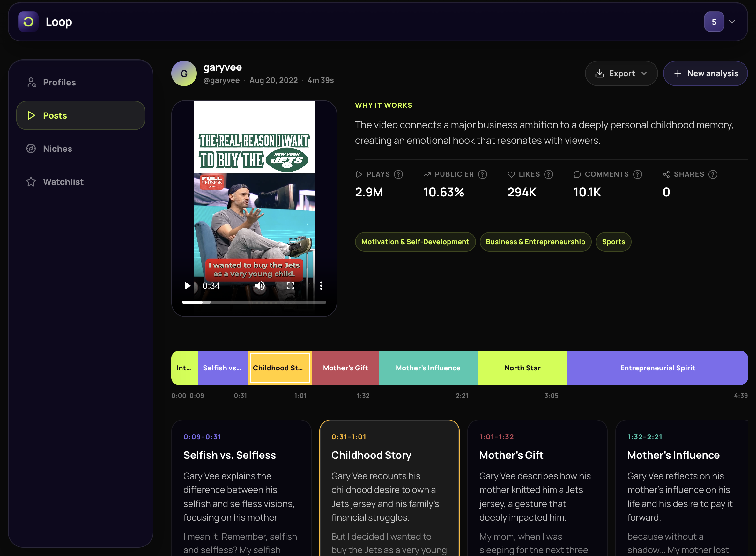Show the help tooltip for Comments
Viewport: 756px width, 556px height.
click(637, 174)
